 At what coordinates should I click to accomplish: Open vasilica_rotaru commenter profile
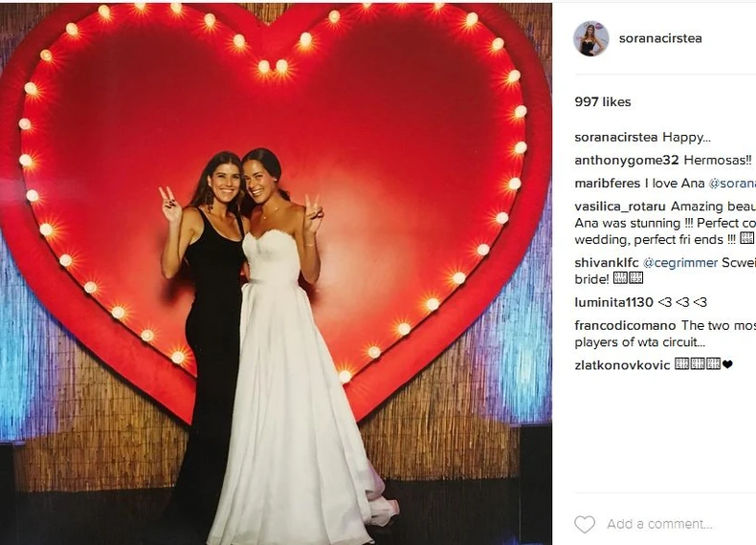pos(620,207)
